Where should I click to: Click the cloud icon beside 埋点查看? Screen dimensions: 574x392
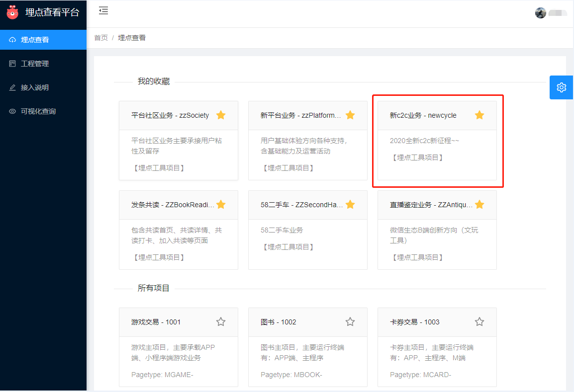point(12,40)
